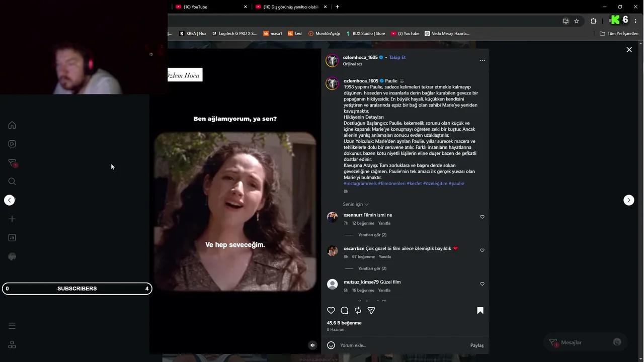Screen dimensions: 644x362
Task: Like mutsuz_kimse79's comment
Action: click(482, 284)
